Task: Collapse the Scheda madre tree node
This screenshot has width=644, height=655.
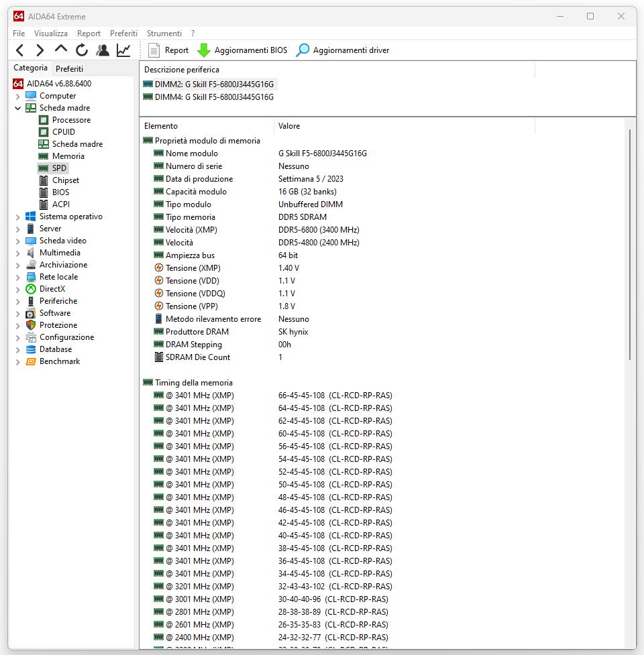Action: click(17, 108)
